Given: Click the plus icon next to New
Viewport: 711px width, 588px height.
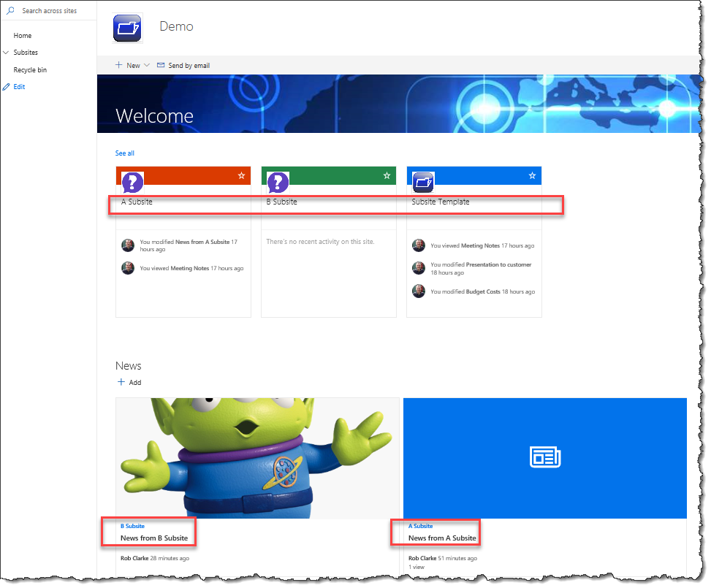Looking at the screenshot, I should [x=119, y=65].
